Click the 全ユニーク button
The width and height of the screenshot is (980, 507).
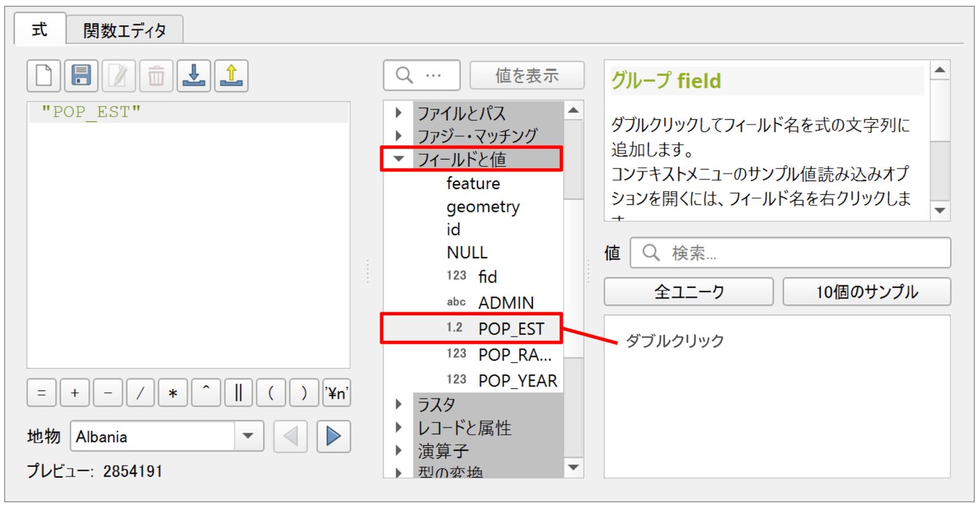tap(688, 291)
